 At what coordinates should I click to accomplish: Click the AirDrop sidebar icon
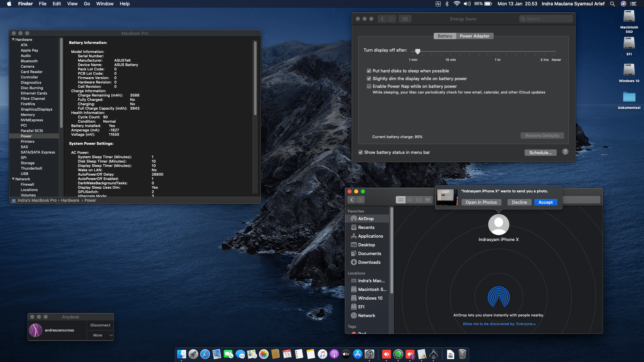[x=354, y=219]
